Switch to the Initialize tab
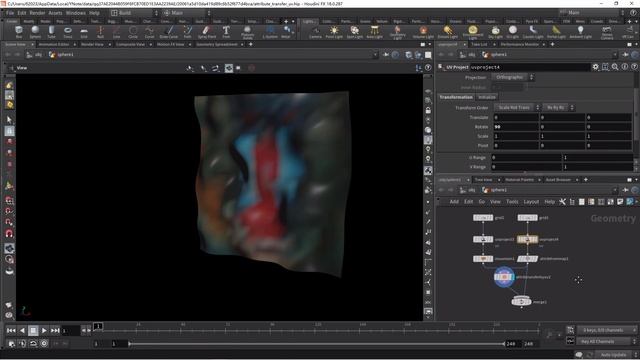The width and height of the screenshot is (640, 360). [487, 97]
